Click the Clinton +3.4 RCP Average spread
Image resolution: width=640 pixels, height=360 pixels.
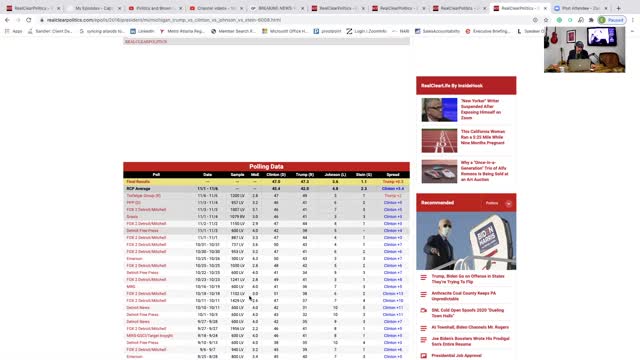[393, 189]
